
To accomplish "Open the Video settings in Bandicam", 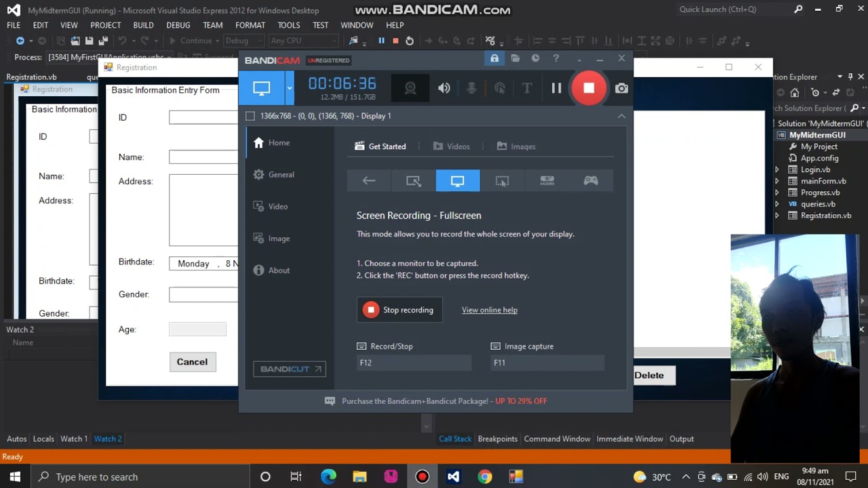I will (270, 206).
